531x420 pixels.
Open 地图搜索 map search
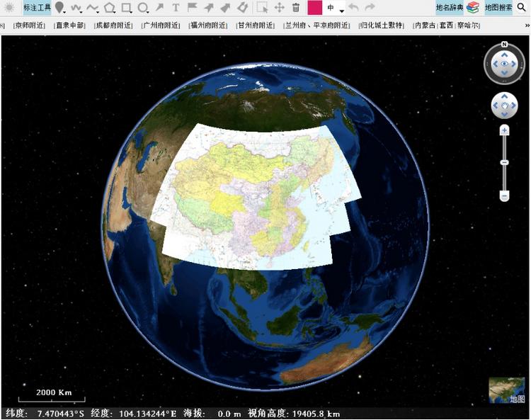(498, 8)
